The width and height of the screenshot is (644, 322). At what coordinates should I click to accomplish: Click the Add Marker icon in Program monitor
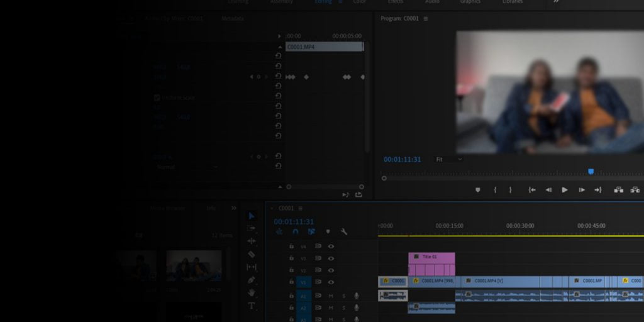point(477,190)
